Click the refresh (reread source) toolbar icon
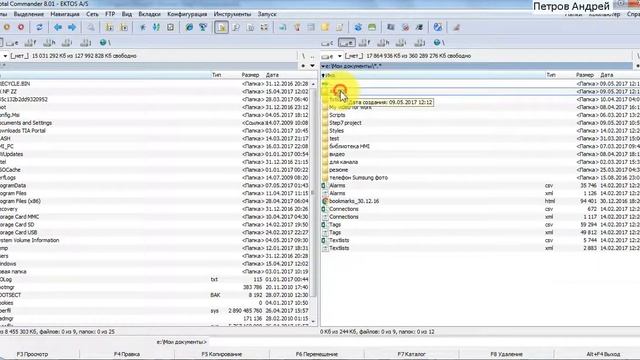Viewport: 640px width, 360px height. [x=39, y=27]
